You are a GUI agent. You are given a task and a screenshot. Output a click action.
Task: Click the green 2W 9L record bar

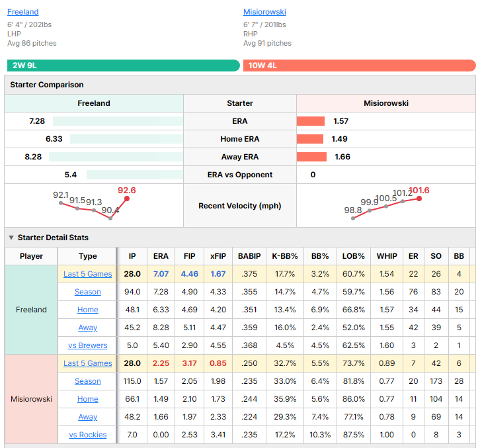point(124,66)
